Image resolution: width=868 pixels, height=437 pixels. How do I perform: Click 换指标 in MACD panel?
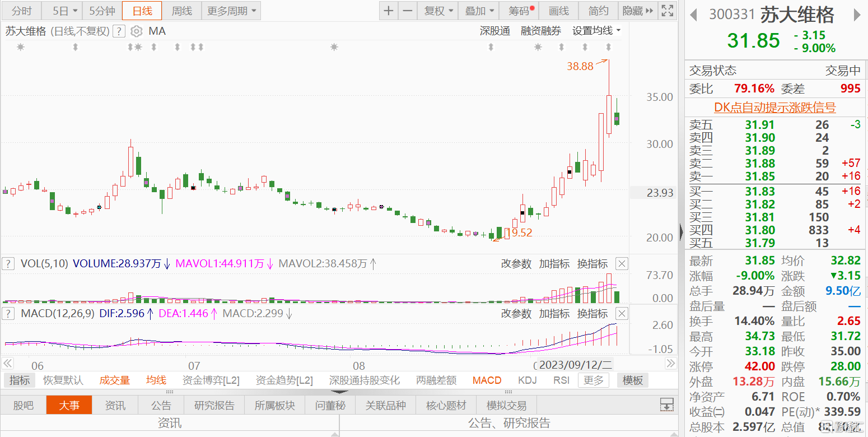pyautogui.click(x=592, y=313)
